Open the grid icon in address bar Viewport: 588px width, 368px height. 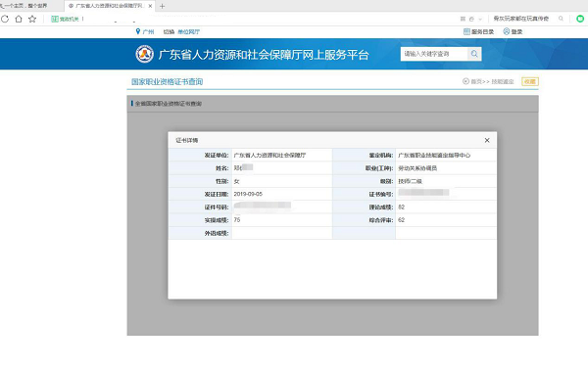coord(463,19)
